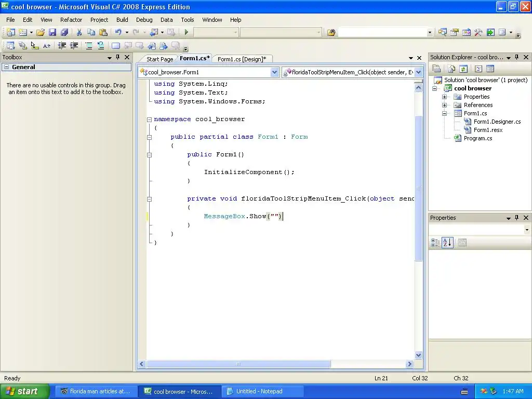Open the Build menu

point(122,20)
